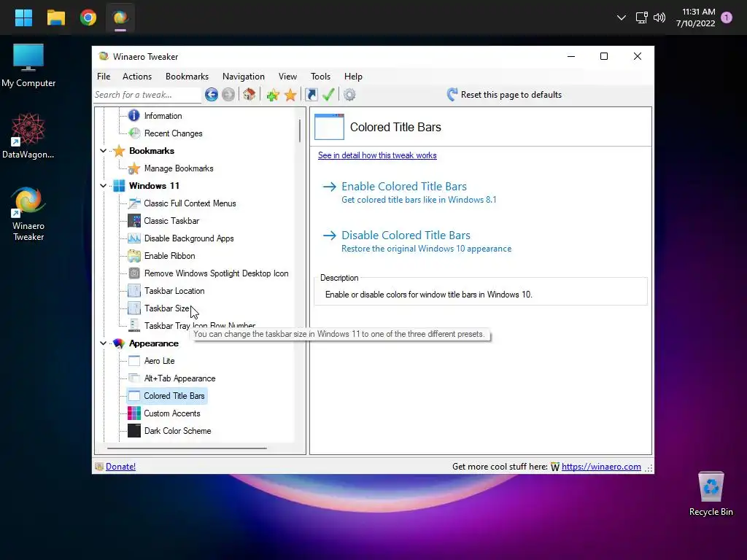Viewport: 747px width, 560px height.
Task: Add bookmark with green plus star icon
Action: tap(273, 95)
